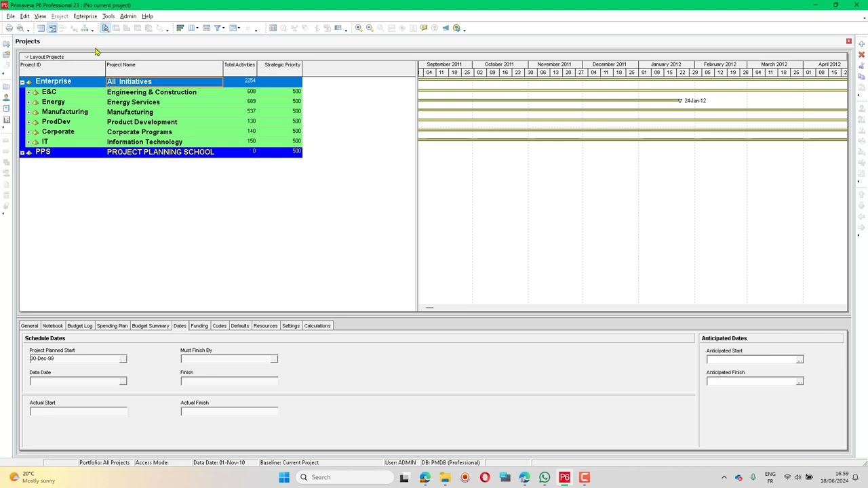The height and width of the screenshot is (488, 868).
Task: Switch to the Resources tab
Action: tap(265, 326)
